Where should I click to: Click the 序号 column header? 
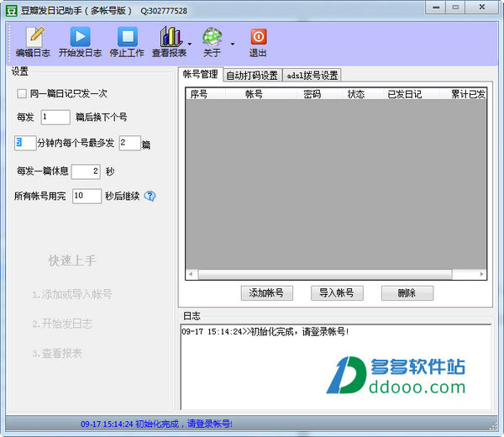point(206,94)
